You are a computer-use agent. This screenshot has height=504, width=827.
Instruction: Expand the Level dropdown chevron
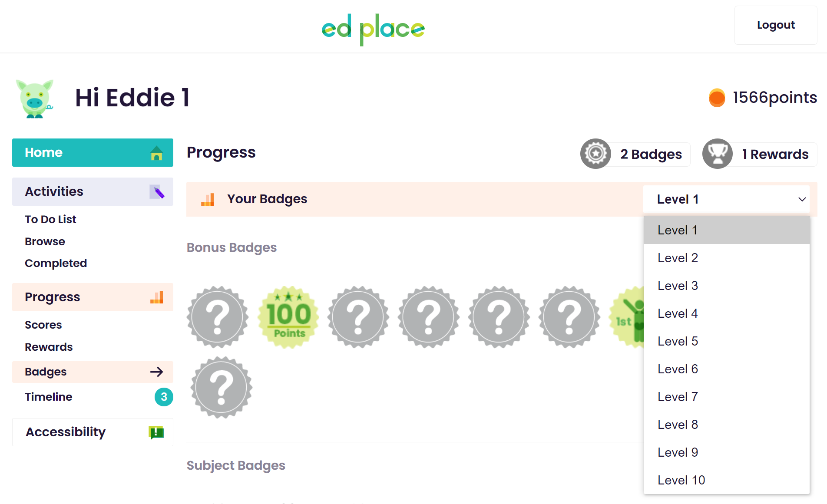click(802, 199)
